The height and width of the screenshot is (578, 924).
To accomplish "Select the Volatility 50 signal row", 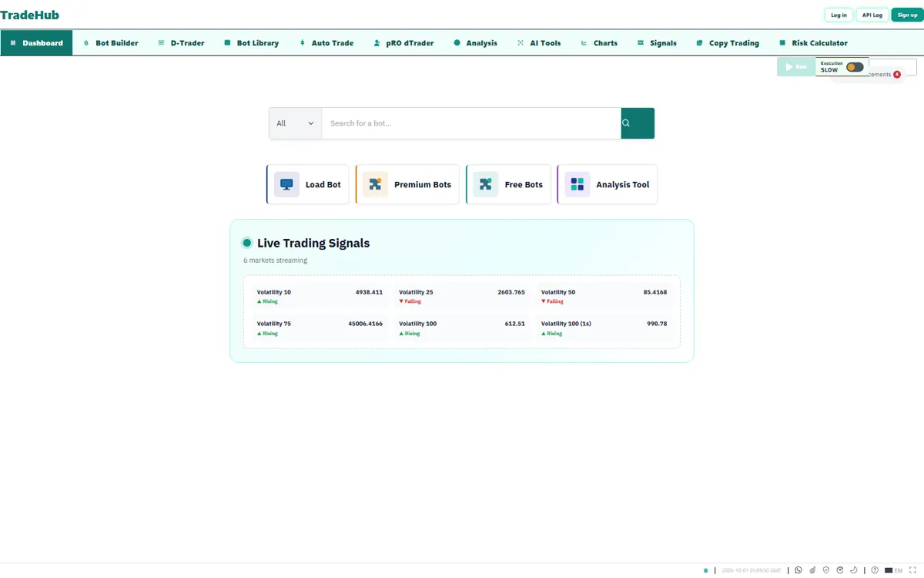I will tap(604, 297).
